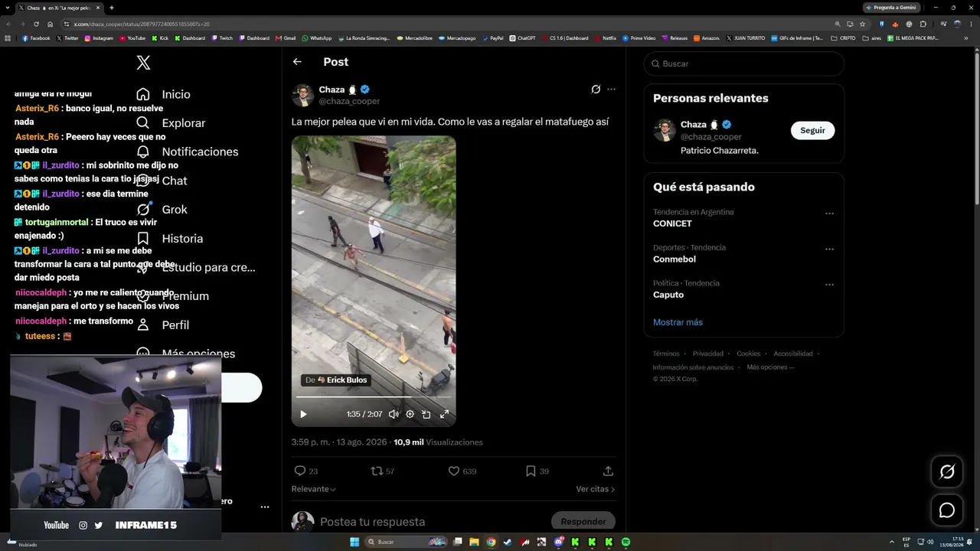Open Ver citas quotes link
980x551 pixels.
tap(595, 488)
